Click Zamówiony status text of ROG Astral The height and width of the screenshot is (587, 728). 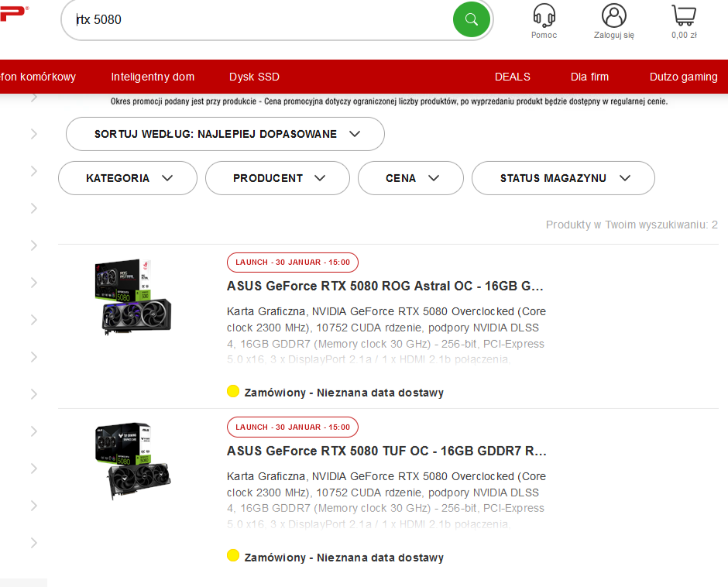[x=344, y=393]
